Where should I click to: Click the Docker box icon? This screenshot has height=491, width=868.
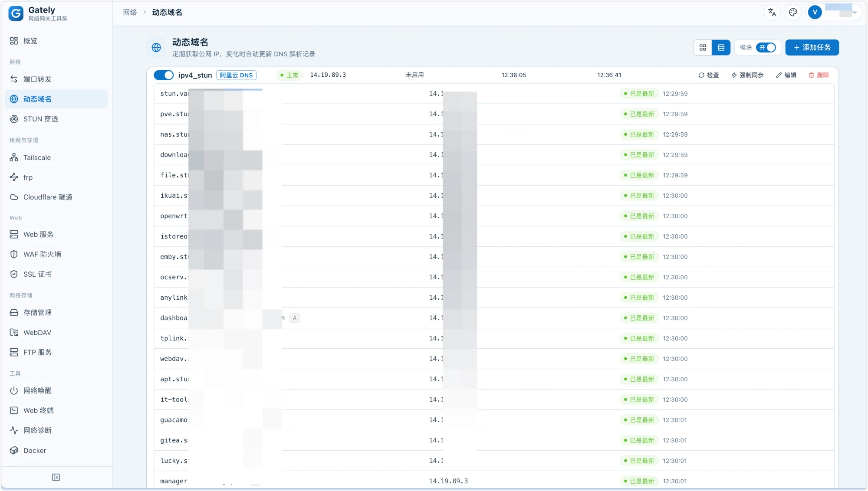click(x=14, y=450)
